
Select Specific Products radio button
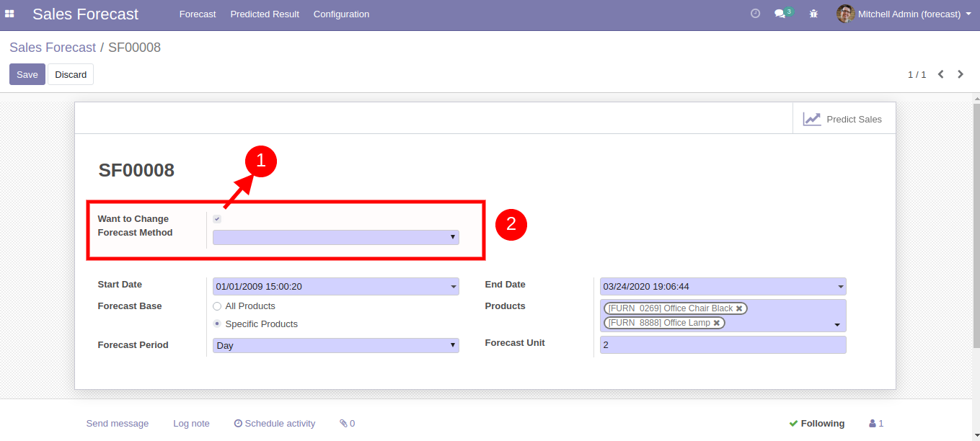[x=217, y=324]
